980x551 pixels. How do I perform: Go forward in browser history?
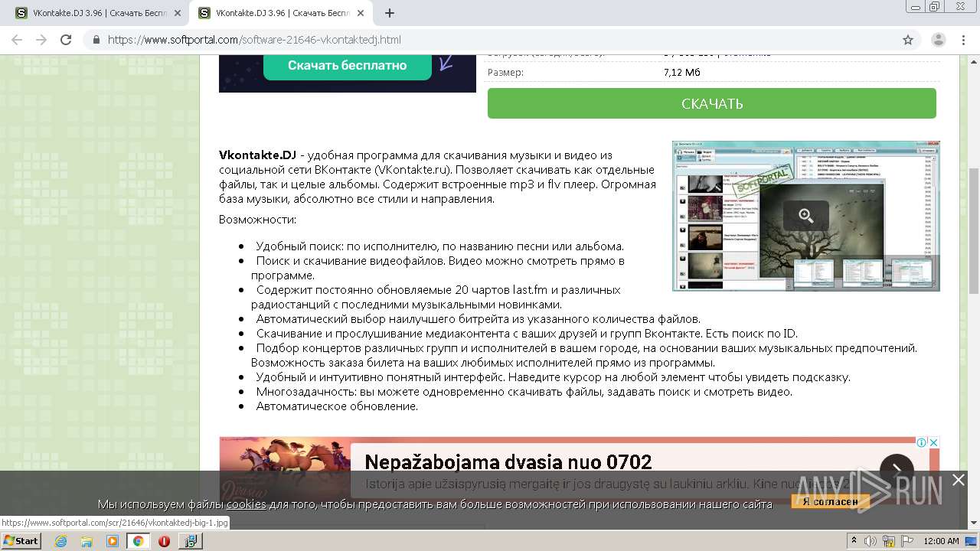(x=41, y=40)
